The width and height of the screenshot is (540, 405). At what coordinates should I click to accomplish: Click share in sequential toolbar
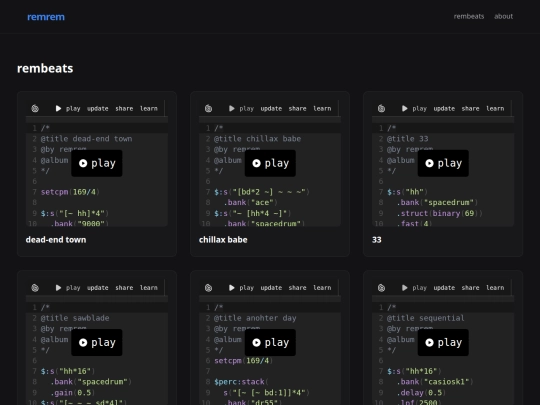click(470, 288)
